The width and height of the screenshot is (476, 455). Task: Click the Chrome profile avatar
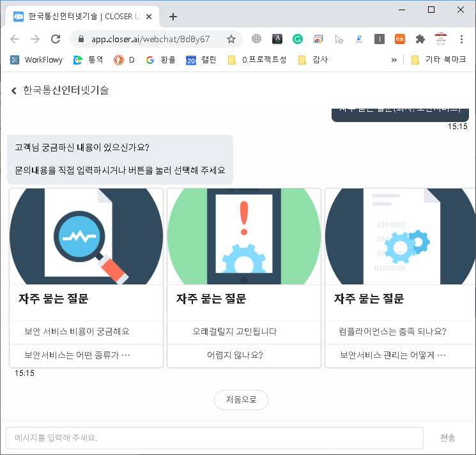tap(441, 39)
